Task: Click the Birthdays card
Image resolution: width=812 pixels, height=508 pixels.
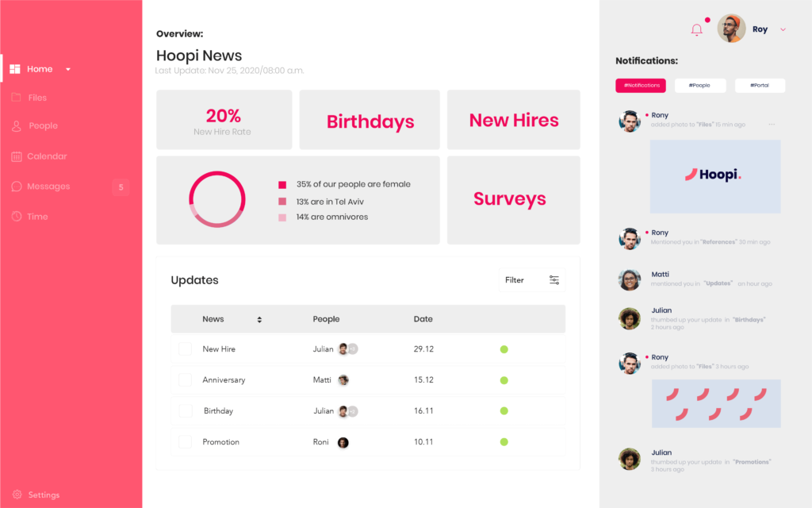Action: coord(370,120)
